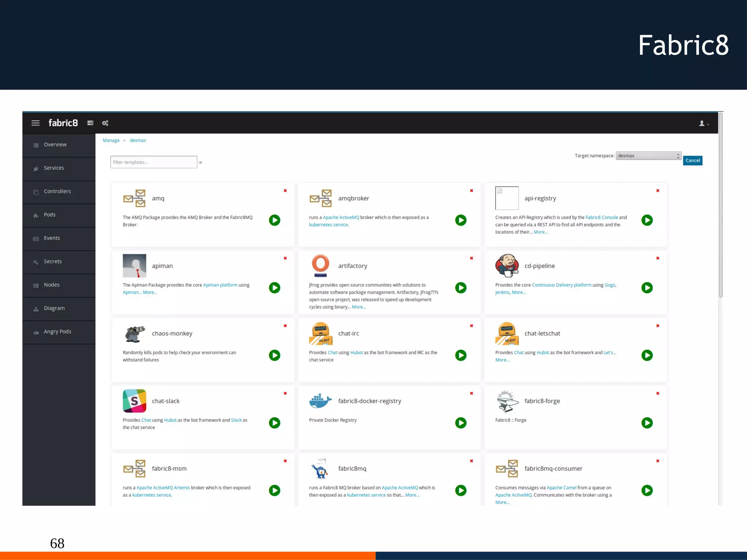Click the green run button for cd-pipeline
This screenshot has width=747, height=560.
[647, 288]
